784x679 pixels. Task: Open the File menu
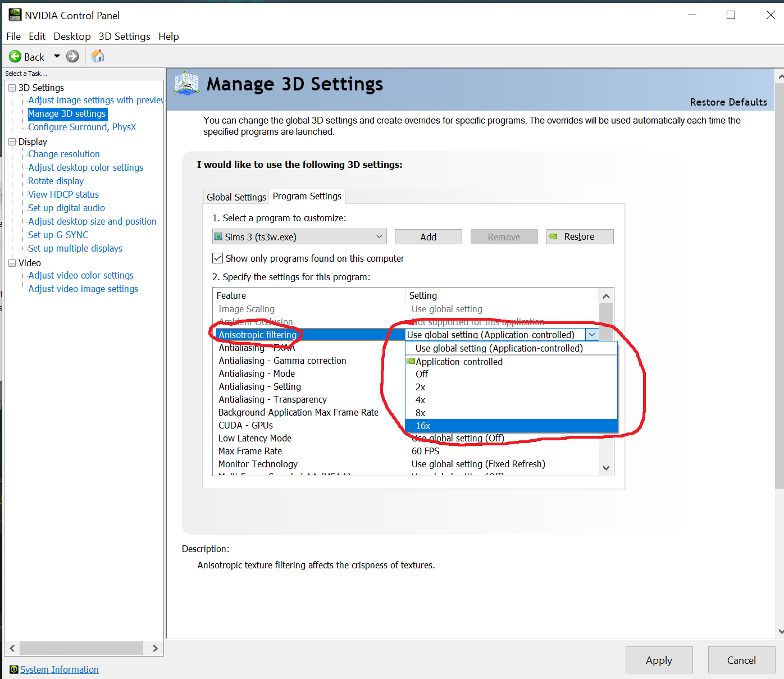[13, 37]
